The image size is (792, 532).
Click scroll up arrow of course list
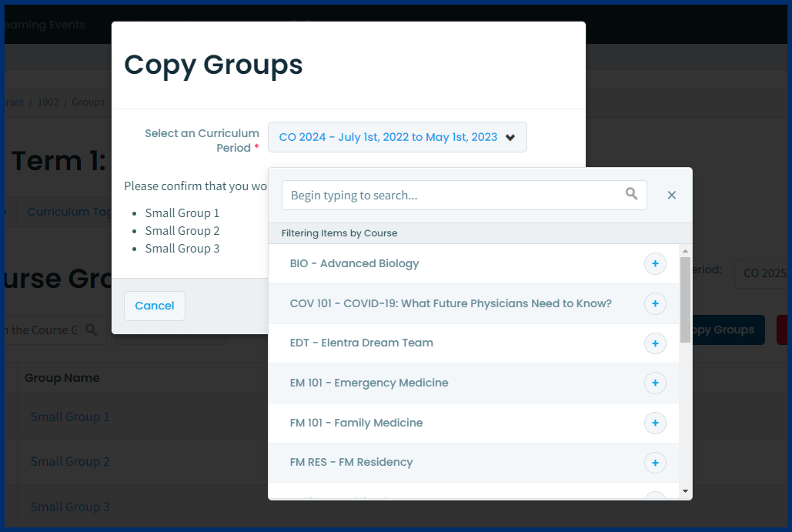coord(685,251)
